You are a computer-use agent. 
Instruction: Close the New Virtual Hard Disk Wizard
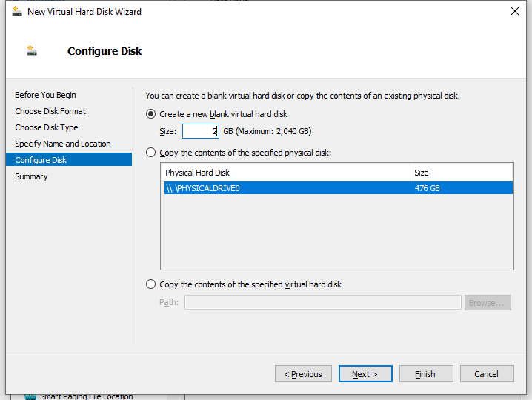pyautogui.click(x=514, y=11)
